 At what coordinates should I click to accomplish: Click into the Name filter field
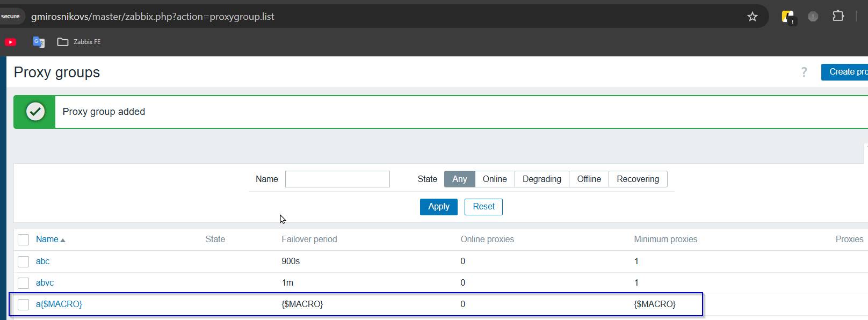coord(337,179)
